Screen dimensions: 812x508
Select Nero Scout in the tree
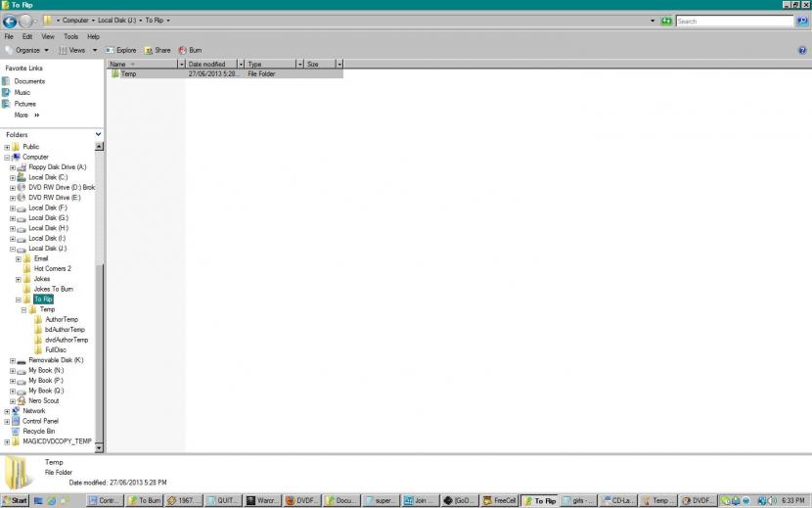pos(43,400)
